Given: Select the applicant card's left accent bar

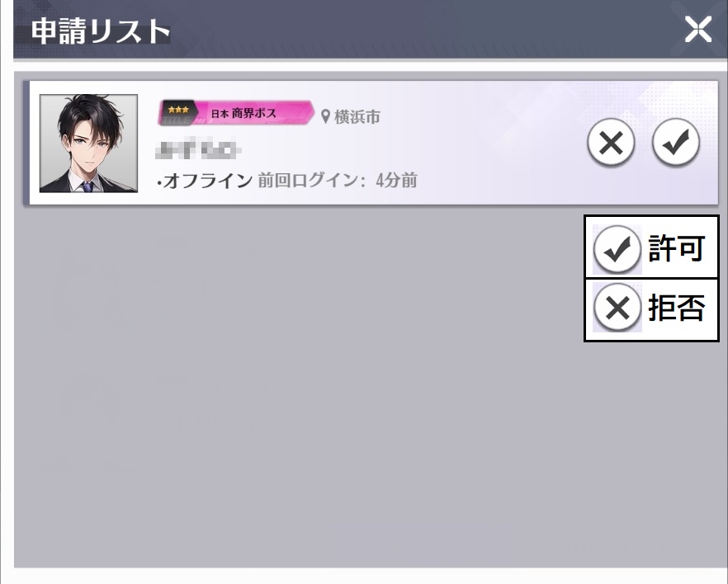Looking at the screenshot, I should click(26, 143).
